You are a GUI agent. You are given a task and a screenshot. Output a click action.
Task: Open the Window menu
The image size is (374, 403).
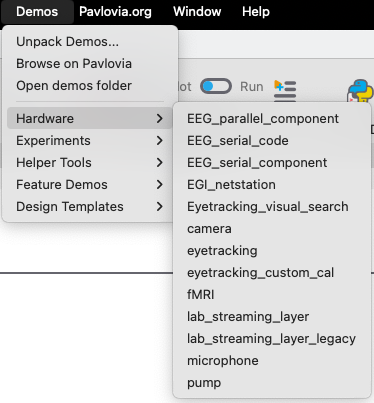click(x=197, y=12)
